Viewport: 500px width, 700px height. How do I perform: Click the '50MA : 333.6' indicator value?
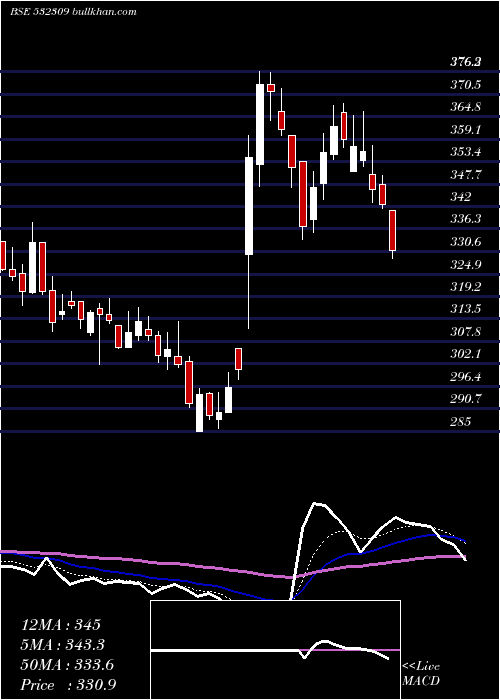click(x=67, y=665)
